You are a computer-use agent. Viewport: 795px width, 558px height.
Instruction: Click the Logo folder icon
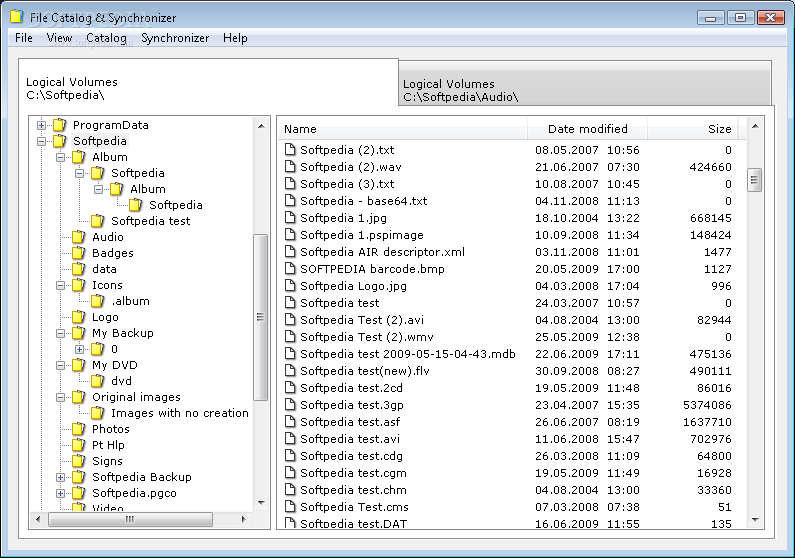79,317
